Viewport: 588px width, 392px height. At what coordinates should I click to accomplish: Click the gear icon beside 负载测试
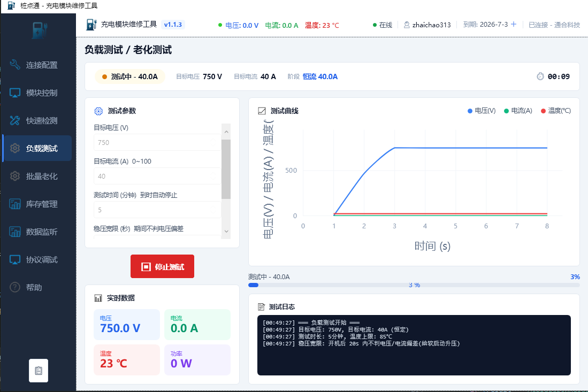click(x=14, y=148)
